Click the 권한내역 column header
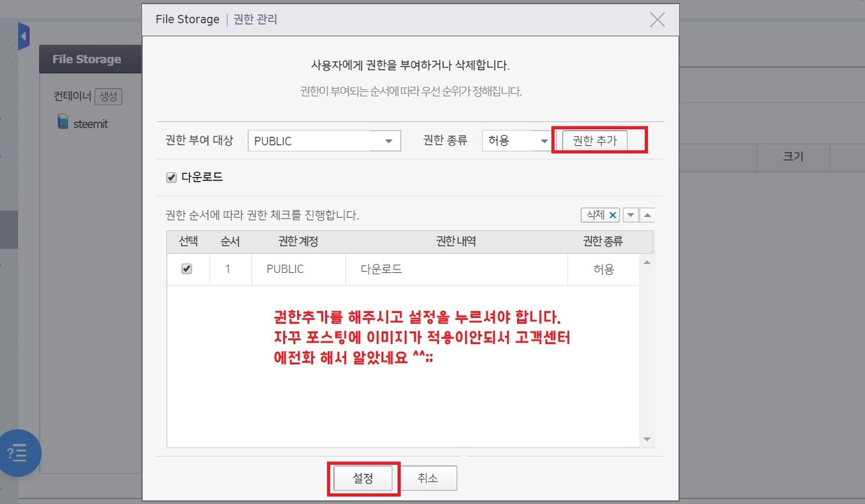This screenshot has width=865, height=504. pyautogui.click(x=456, y=242)
